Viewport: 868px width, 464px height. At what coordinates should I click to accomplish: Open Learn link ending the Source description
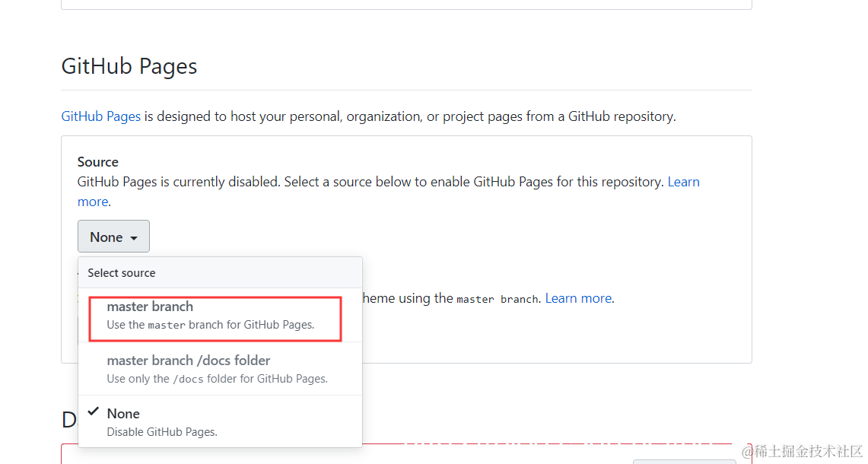click(684, 182)
